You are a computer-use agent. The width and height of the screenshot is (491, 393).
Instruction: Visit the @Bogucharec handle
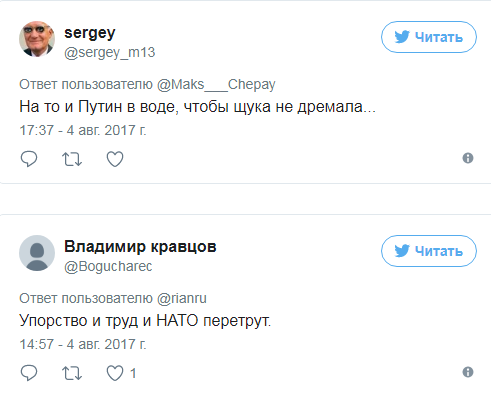click(x=108, y=267)
